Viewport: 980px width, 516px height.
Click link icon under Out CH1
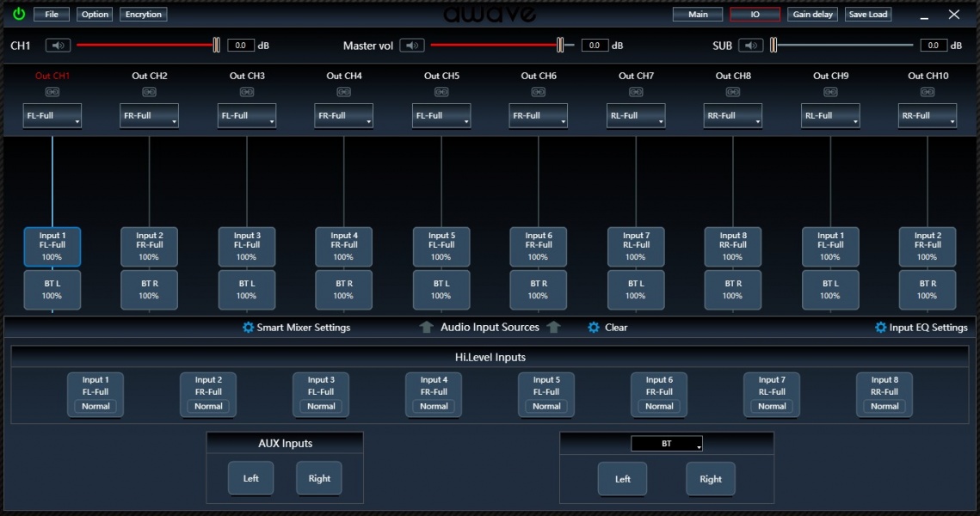click(52, 92)
